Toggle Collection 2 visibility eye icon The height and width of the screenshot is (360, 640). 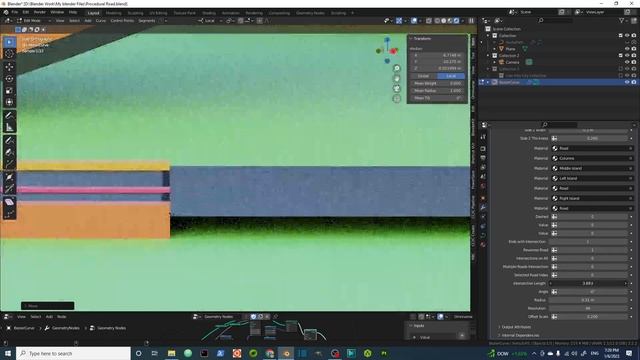(627, 56)
